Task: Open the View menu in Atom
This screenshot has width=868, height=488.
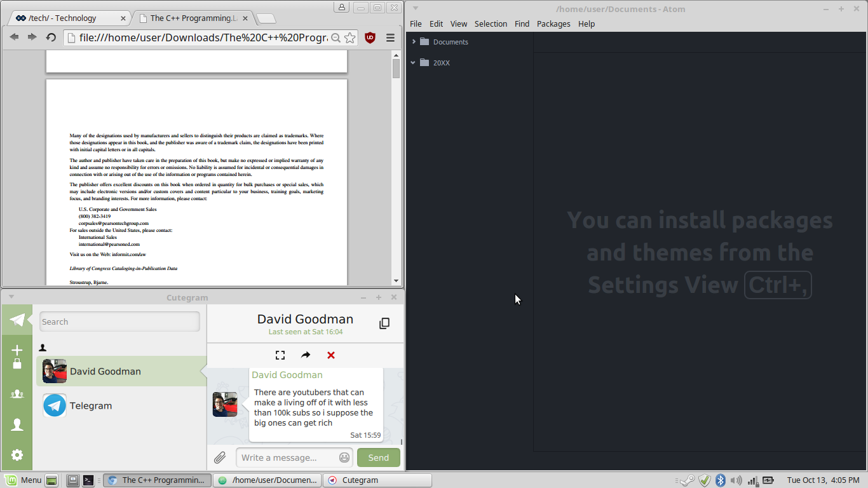Action: coord(458,24)
